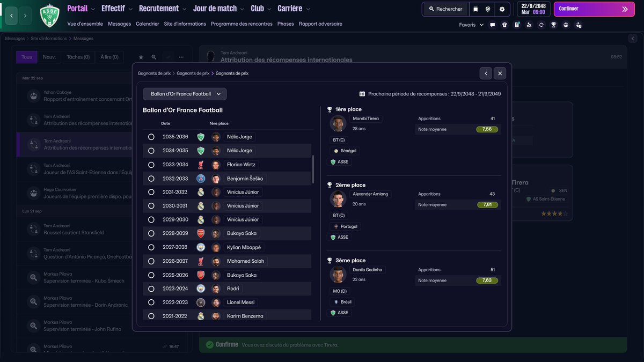Image resolution: width=644 pixels, height=362 pixels.
Task: Open Nélio Jorge's 2035-2036 winner link
Action: pyautogui.click(x=239, y=137)
